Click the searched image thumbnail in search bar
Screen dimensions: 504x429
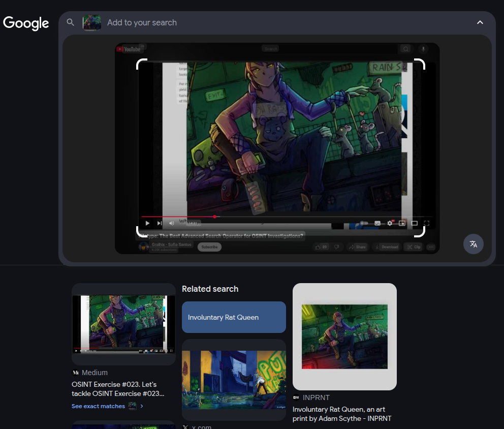coord(92,22)
